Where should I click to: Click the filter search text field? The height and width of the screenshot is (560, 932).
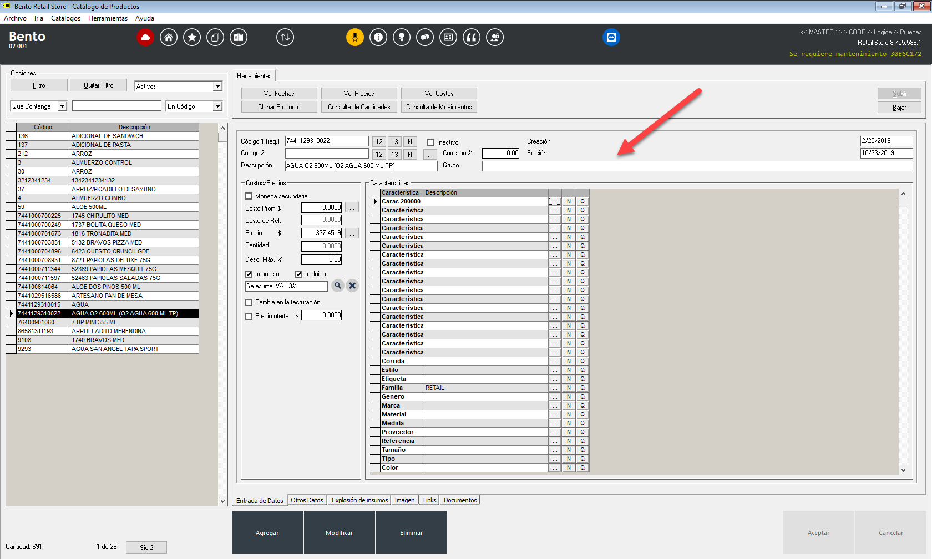coord(116,106)
